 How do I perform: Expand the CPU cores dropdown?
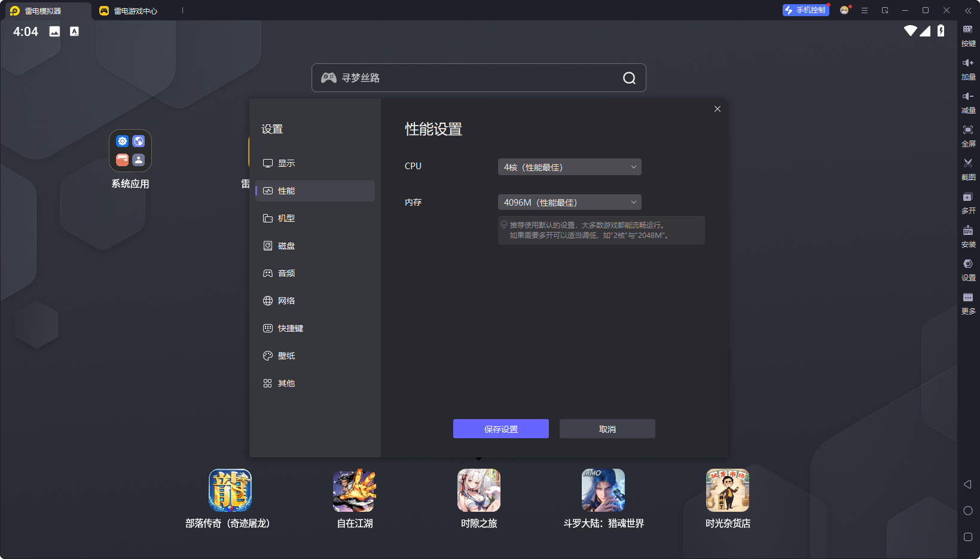tap(570, 167)
